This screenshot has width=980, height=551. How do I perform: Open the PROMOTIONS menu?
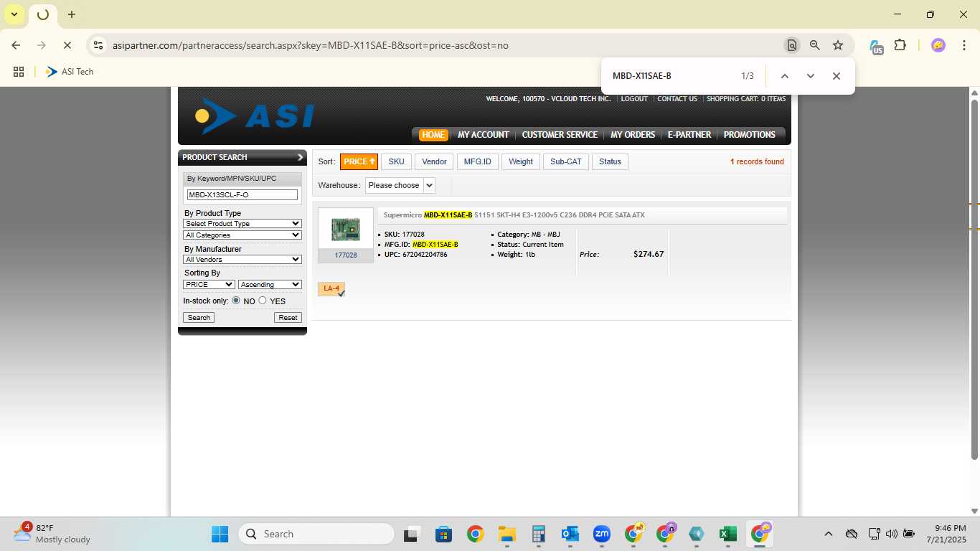750,135
